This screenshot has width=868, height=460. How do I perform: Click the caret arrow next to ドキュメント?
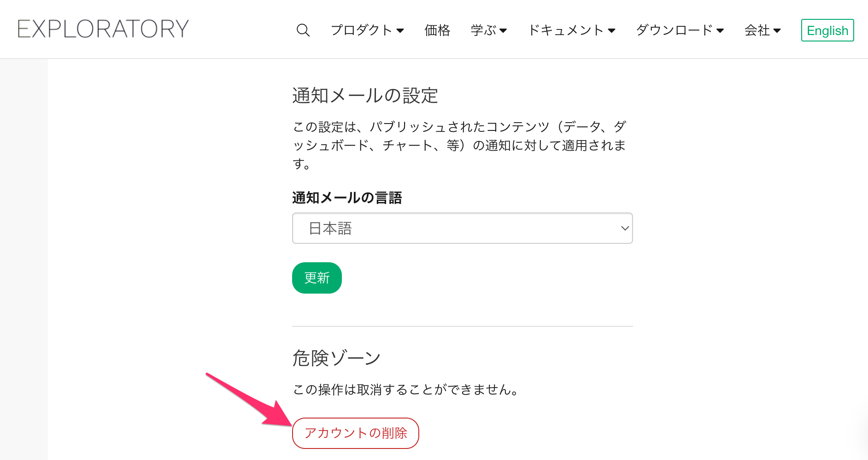coord(612,31)
